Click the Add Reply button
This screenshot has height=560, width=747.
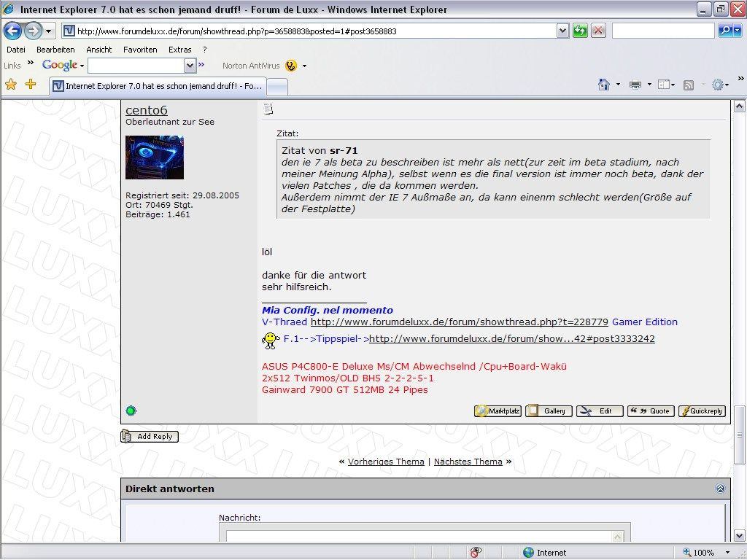click(x=150, y=436)
